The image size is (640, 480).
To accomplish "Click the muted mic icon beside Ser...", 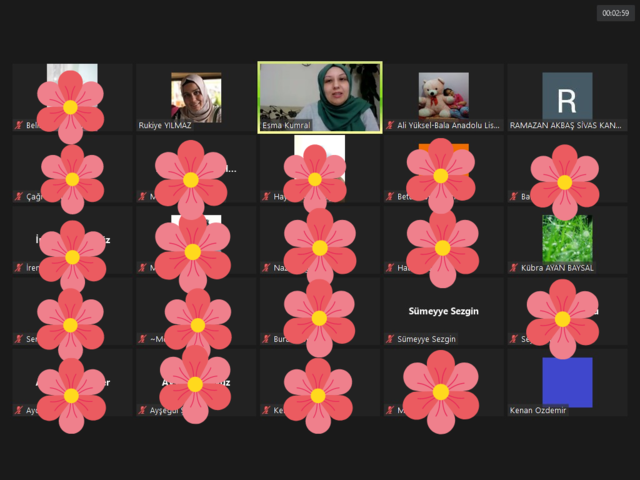I will click(18, 339).
